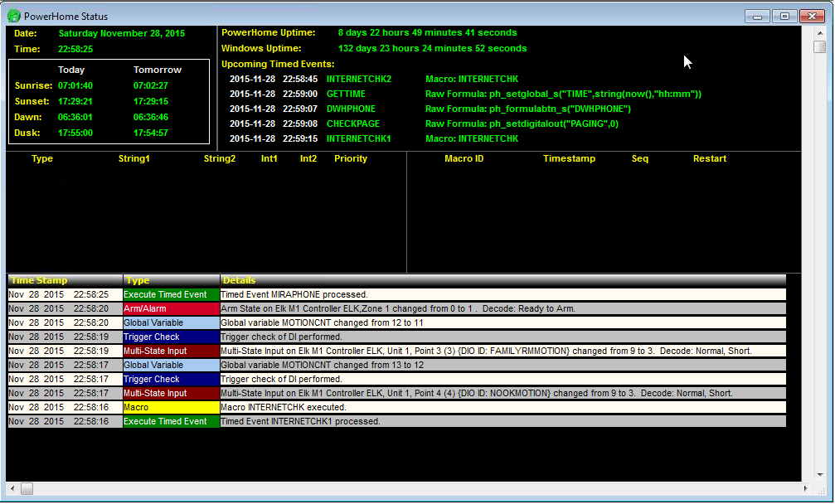Image resolution: width=835 pixels, height=504 pixels.
Task: Click the Seq column header
Action: pyautogui.click(x=639, y=158)
